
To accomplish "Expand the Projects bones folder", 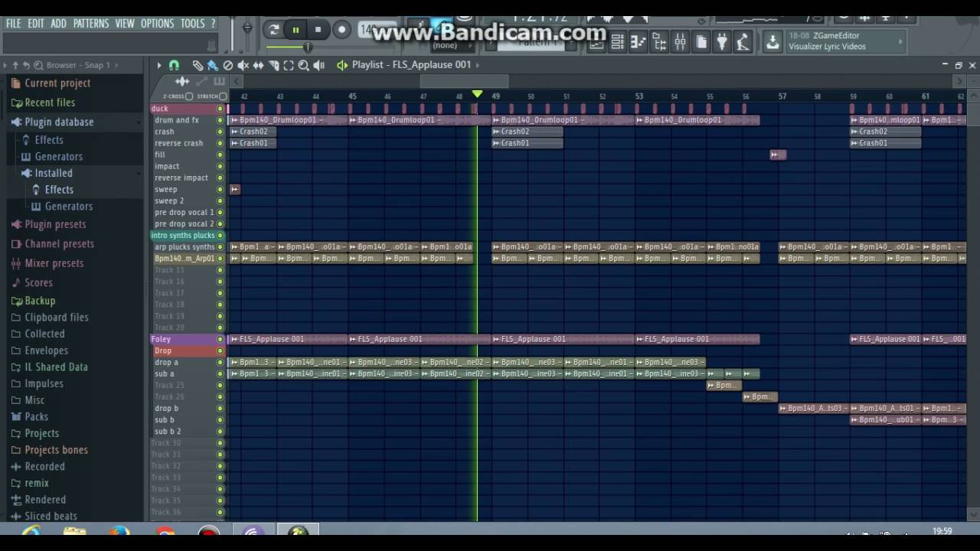I will [56, 450].
